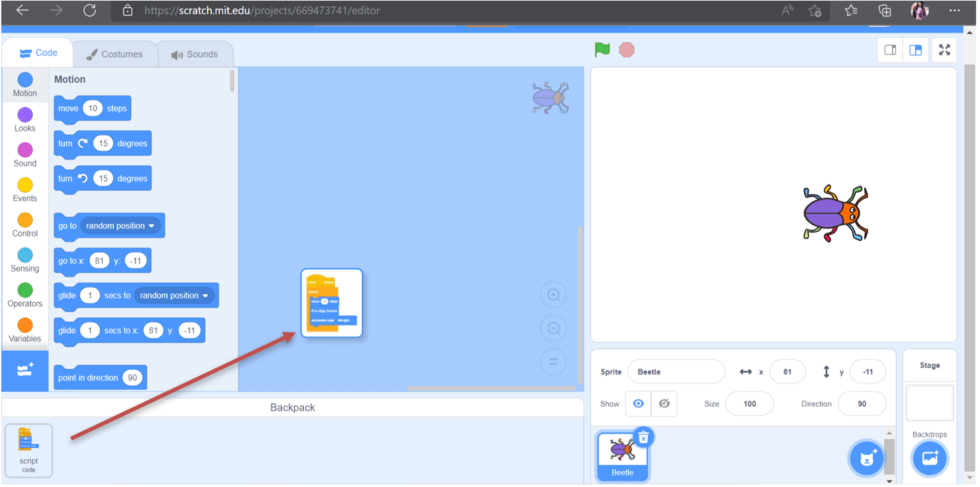The height and width of the screenshot is (487, 980).
Task: Click the browser address bar URL
Action: (262, 11)
